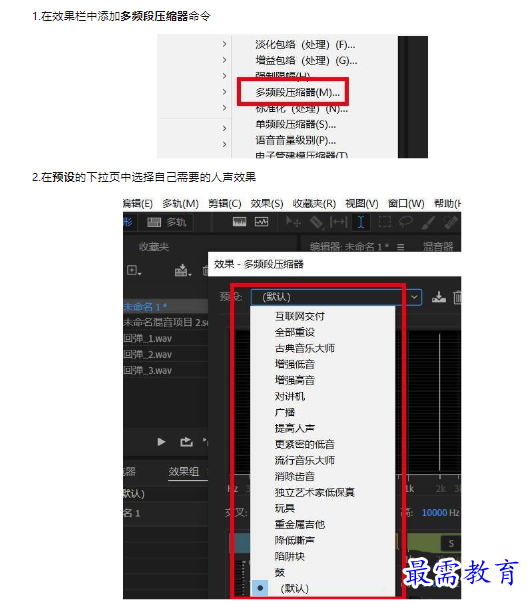Open the 预设 dropdown arrow
This screenshot has height=604, width=527.
pos(414,297)
